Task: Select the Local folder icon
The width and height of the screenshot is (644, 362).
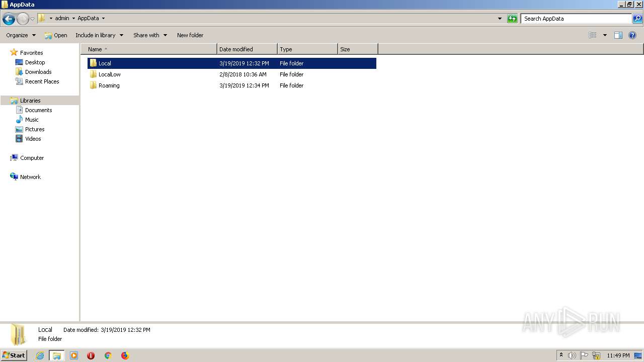Action: [x=93, y=63]
